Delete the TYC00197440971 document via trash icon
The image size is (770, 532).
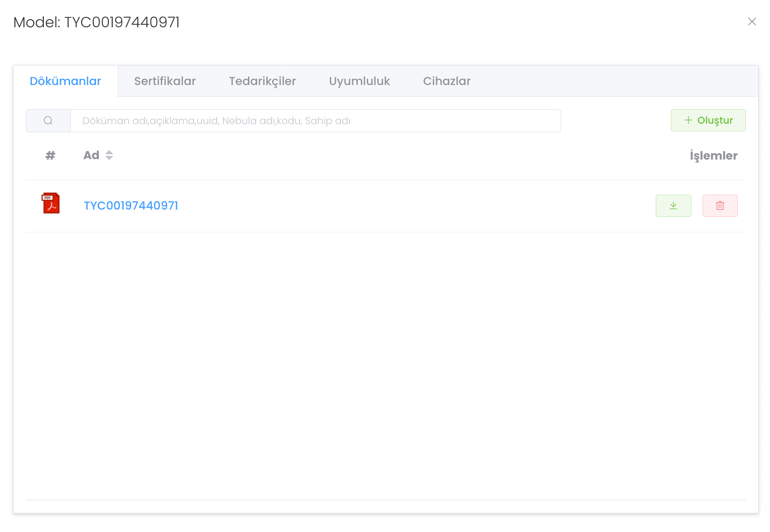coord(719,206)
